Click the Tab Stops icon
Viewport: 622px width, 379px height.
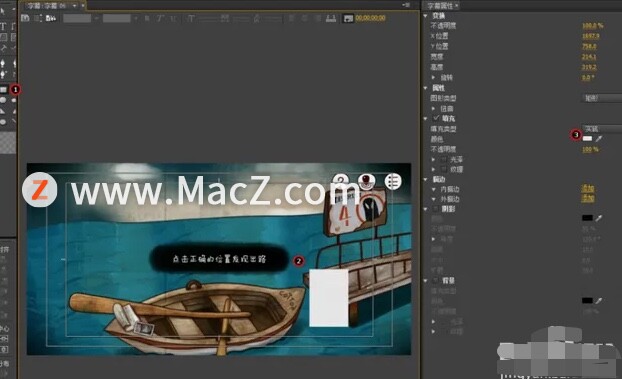[x=331, y=18]
